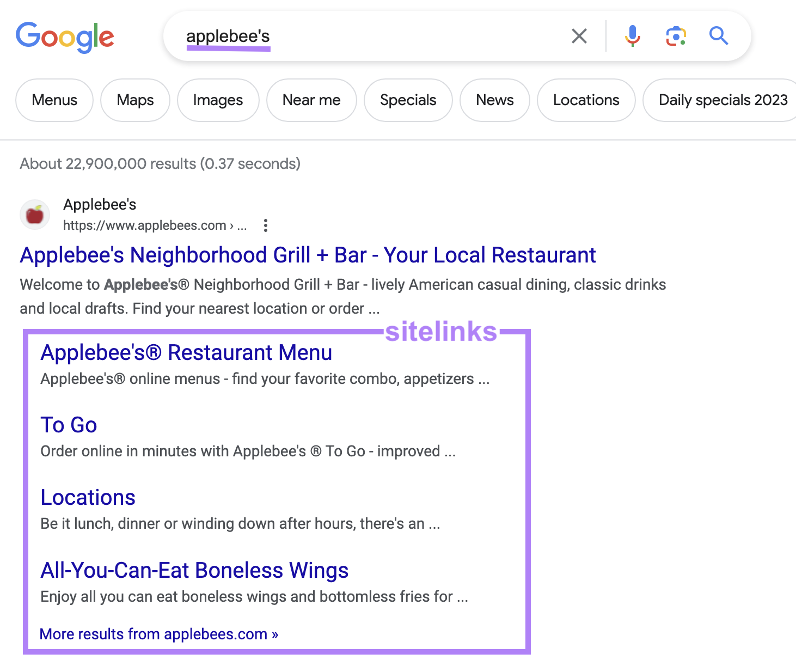Switch to the Images filter
This screenshot has height=672, width=796.
tap(218, 100)
